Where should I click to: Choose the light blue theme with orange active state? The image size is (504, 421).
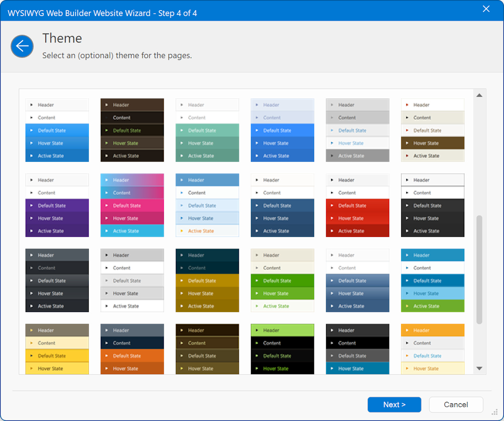point(207,205)
